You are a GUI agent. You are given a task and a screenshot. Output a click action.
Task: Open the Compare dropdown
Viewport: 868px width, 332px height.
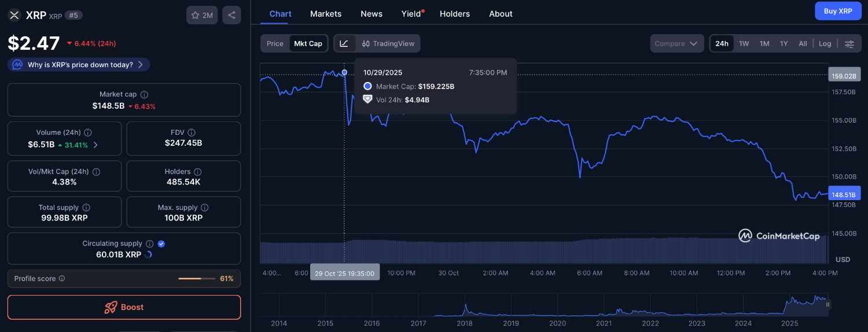point(677,43)
